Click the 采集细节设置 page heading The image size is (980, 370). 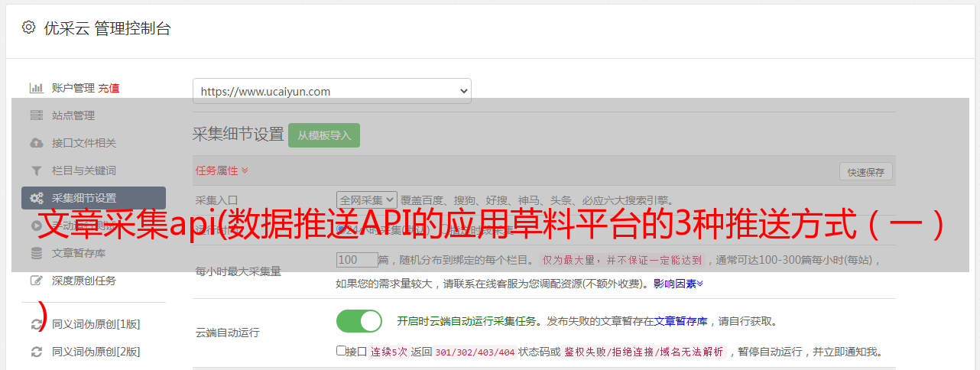tap(239, 135)
